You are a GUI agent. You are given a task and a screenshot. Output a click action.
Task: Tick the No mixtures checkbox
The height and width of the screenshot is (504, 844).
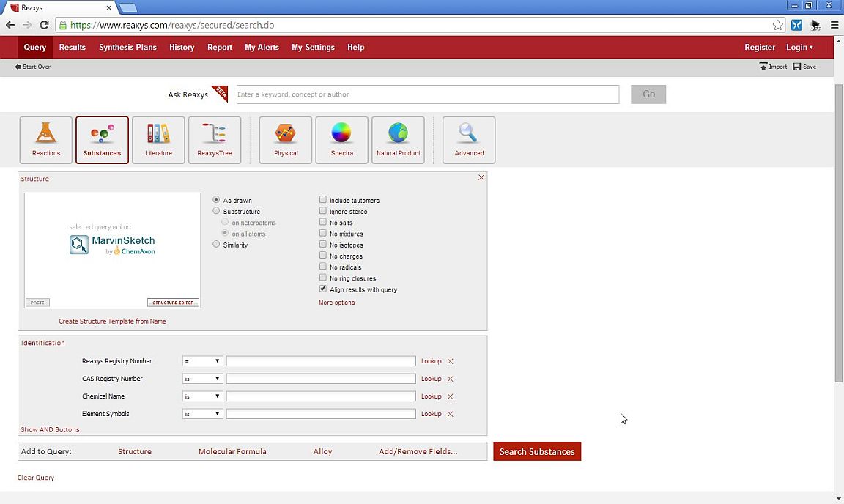tap(323, 233)
